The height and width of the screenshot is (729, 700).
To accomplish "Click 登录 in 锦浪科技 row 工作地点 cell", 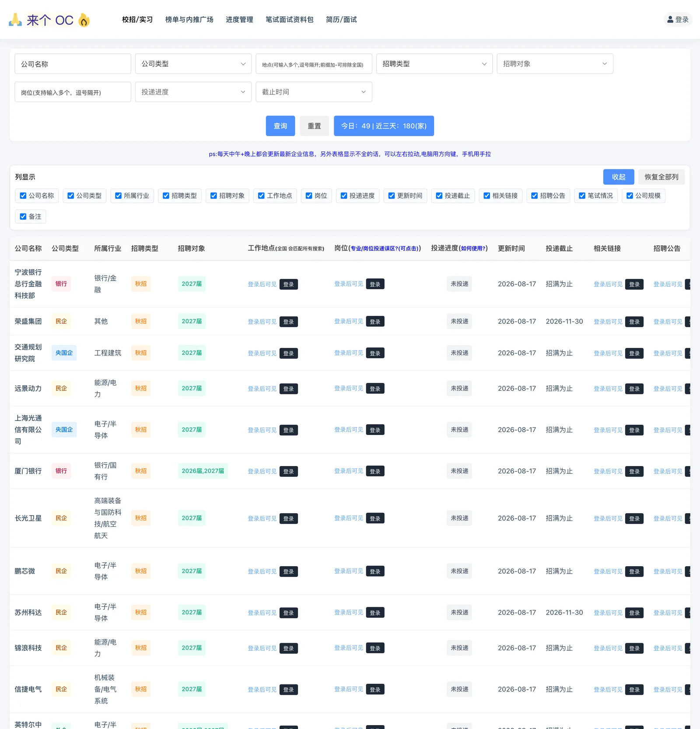I will 288,648.
